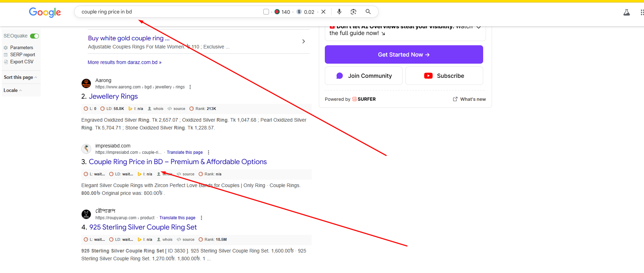644x273 pixels.
Task: Open More results from daraz.com.bd link
Action: pos(124,62)
